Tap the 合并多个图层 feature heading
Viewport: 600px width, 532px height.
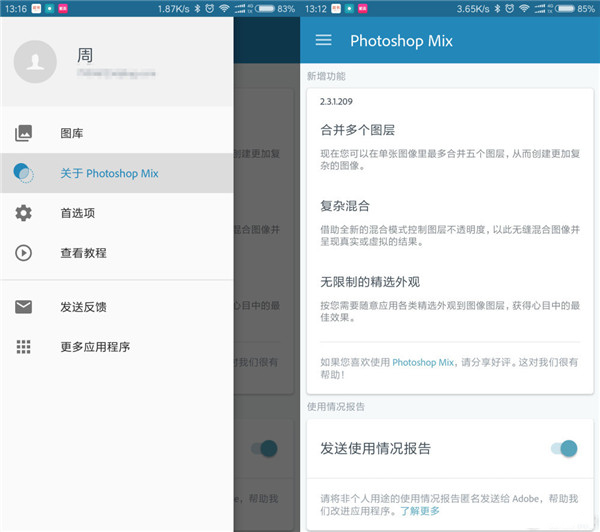[357, 130]
